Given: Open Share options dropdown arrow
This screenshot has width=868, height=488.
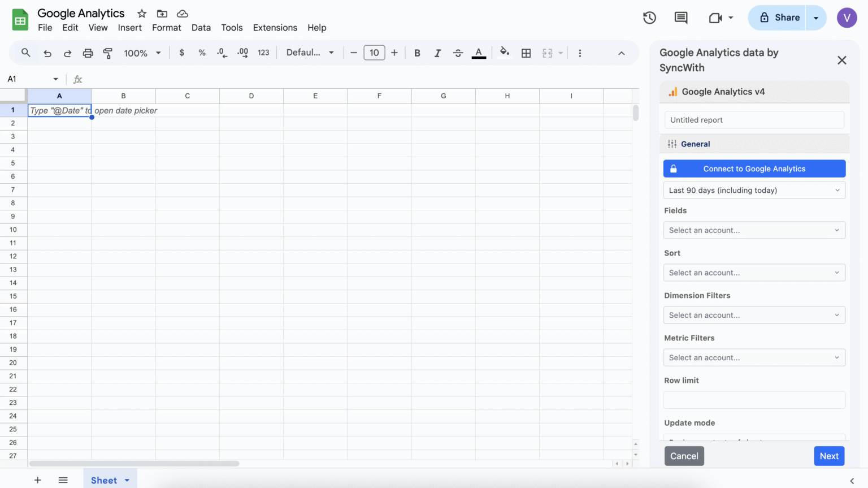Looking at the screenshot, I should pos(816,18).
